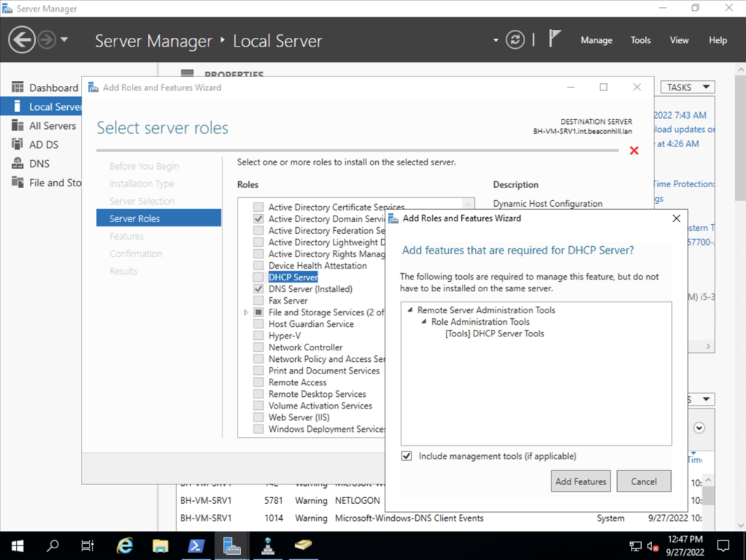
Task: Check the Fax Server role
Action: 259,301
